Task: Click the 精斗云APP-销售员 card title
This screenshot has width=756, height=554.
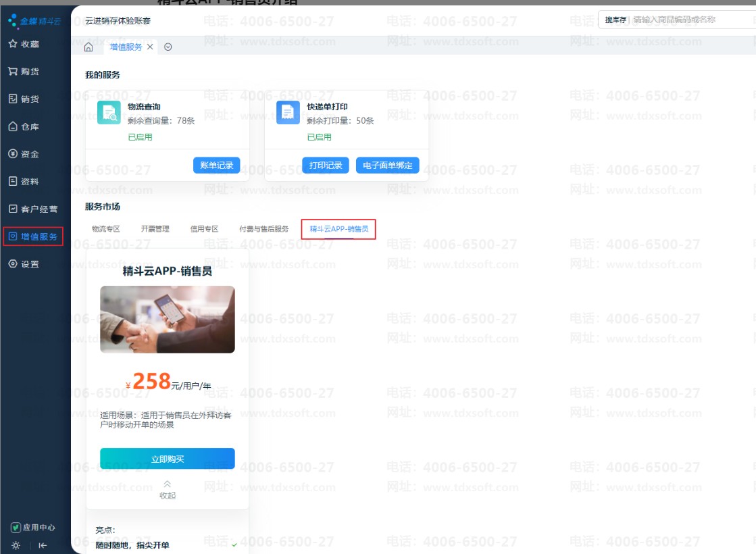Action: (x=168, y=271)
